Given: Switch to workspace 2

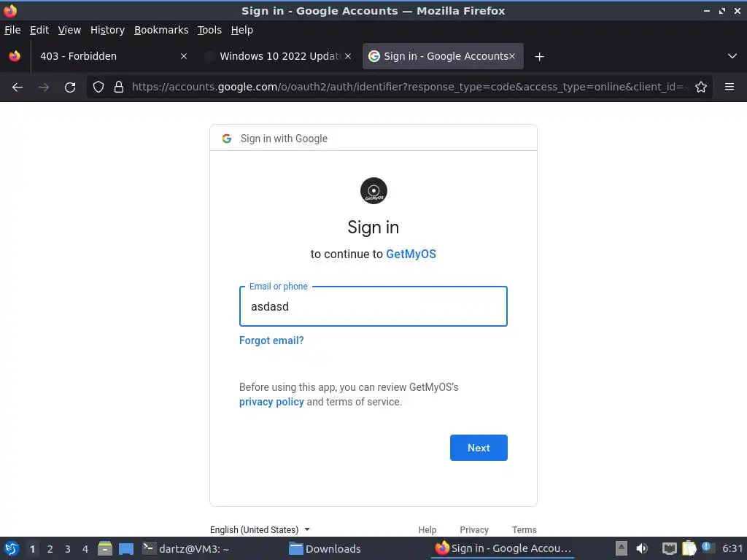Looking at the screenshot, I should click(x=50, y=549).
